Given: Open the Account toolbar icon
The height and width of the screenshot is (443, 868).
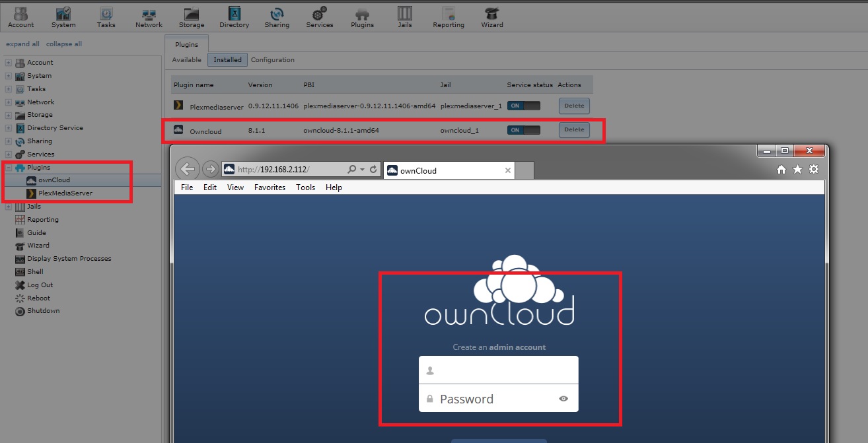Looking at the screenshot, I should click(21, 17).
